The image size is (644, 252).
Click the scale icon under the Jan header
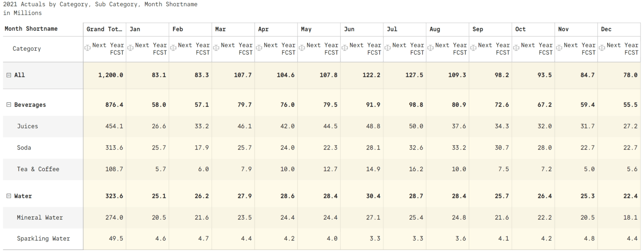click(x=130, y=48)
